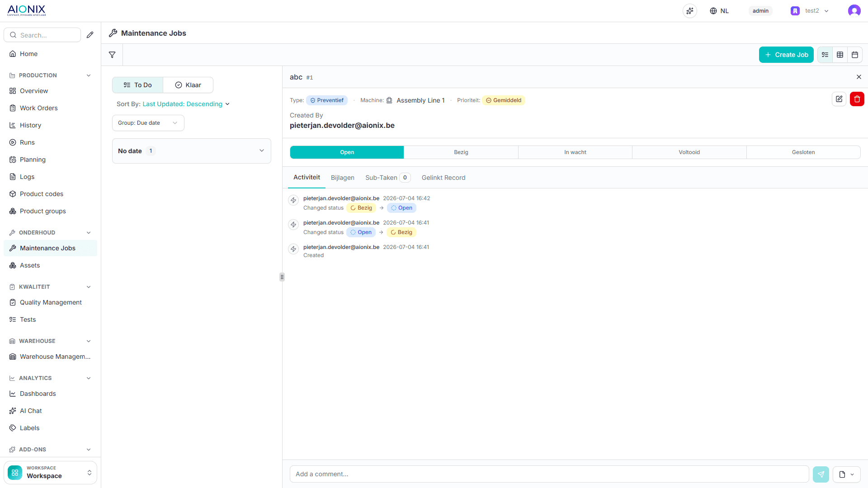Viewport: 868px width, 488px height.
Task: Switch to Bijlagen tab
Action: (343, 178)
